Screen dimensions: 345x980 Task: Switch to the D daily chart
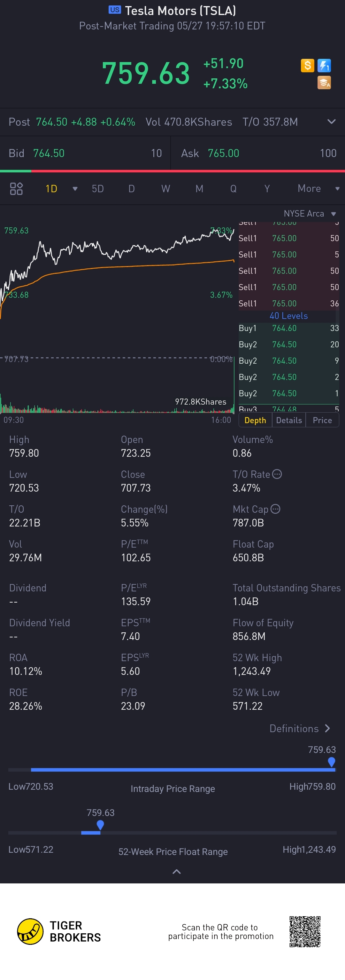click(132, 189)
